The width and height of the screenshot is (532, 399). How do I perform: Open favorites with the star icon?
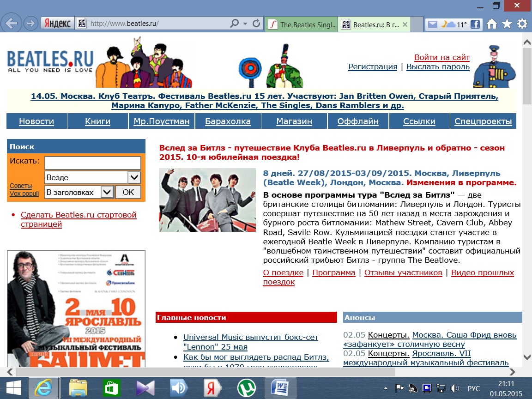pos(507,24)
